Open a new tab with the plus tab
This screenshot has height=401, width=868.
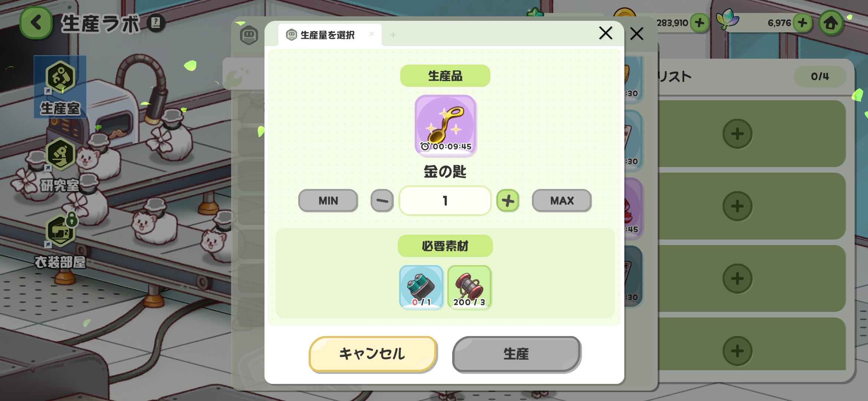coord(393,35)
